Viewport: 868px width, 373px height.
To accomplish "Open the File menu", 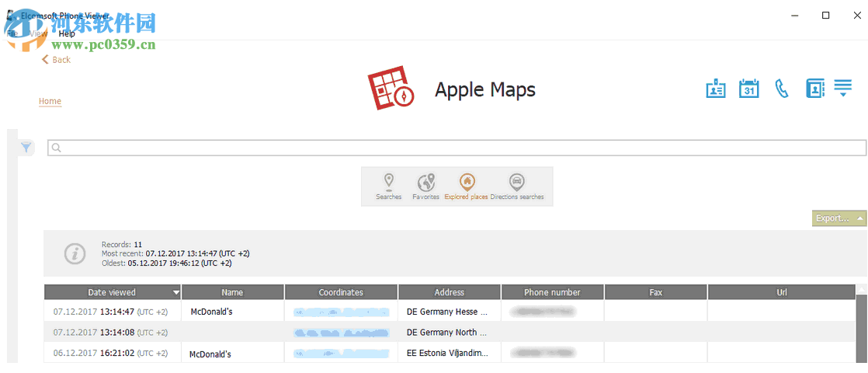I will [x=12, y=34].
